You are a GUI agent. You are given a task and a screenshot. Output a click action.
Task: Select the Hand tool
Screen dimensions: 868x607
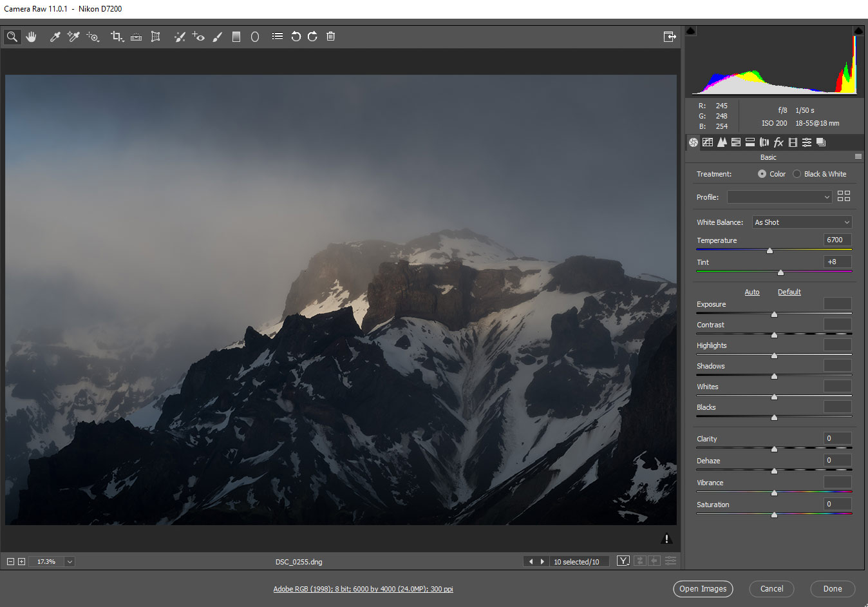point(31,37)
